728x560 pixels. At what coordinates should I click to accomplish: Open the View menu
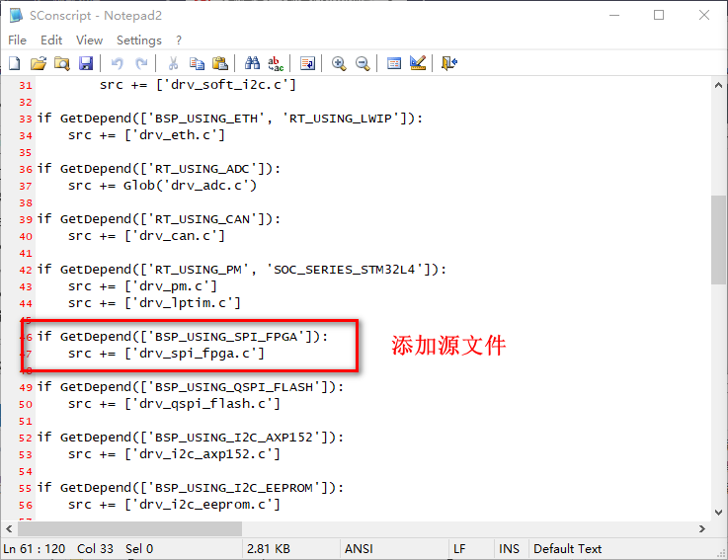[89, 40]
